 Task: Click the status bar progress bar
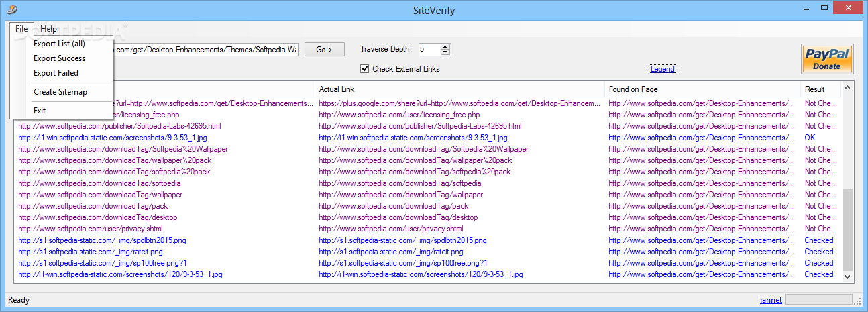(x=819, y=300)
